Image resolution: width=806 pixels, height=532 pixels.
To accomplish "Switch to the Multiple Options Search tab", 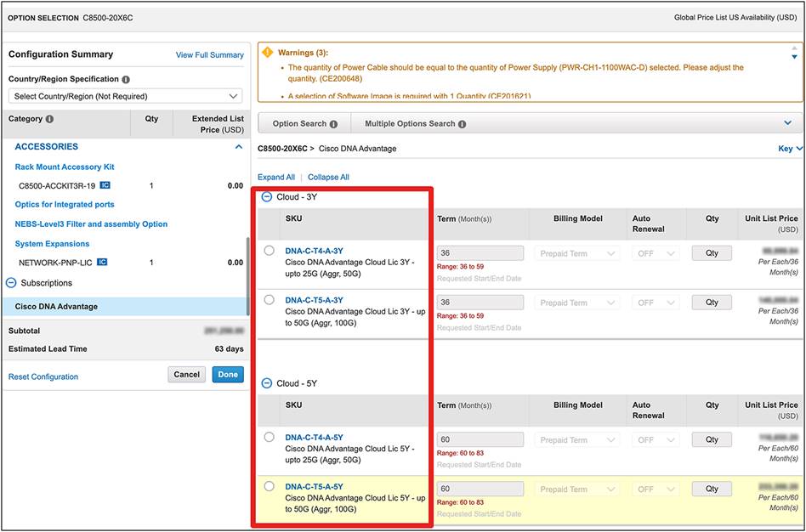I will (x=416, y=124).
